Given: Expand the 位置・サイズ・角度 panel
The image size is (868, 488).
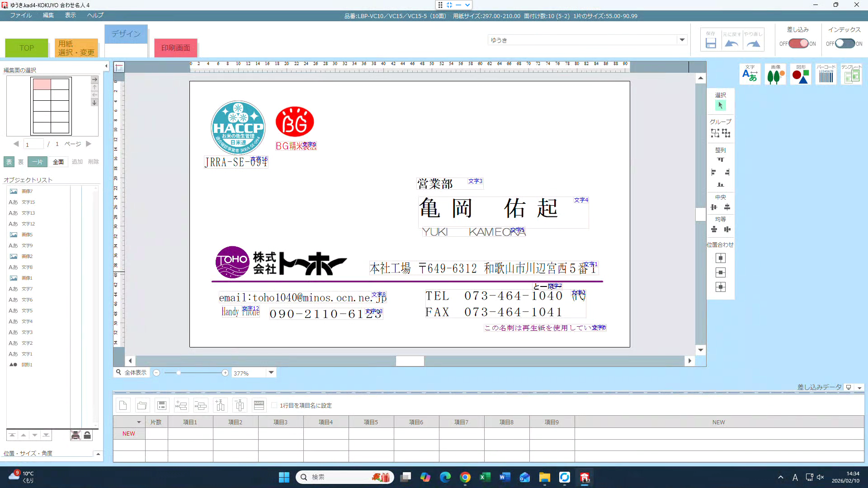Looking at the screenshot, I should point(98,454).
